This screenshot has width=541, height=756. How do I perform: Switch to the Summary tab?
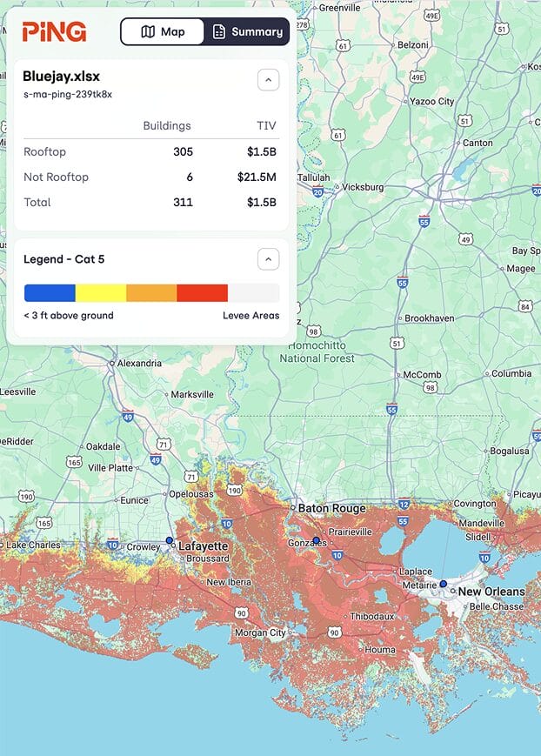(247, 31)
